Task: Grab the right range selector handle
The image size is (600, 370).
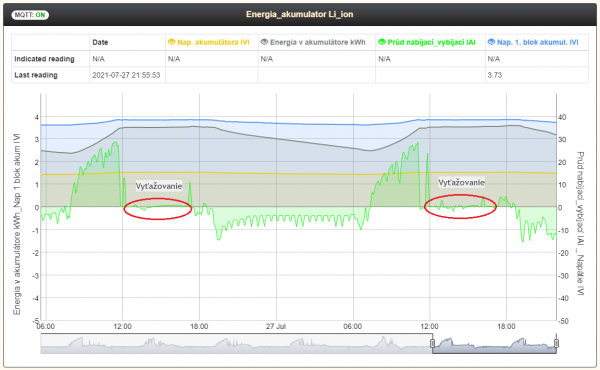Action: click(x=556, y=343)
